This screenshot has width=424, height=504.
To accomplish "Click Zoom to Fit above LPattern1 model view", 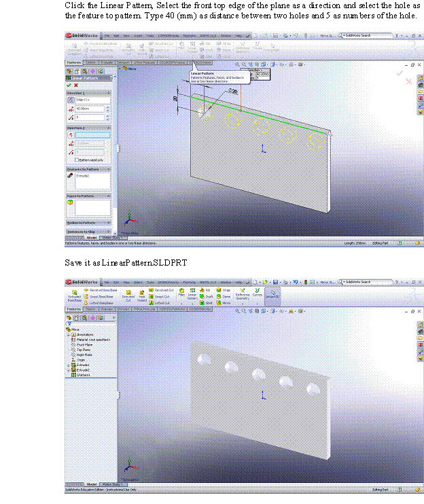I will point(237,311).
